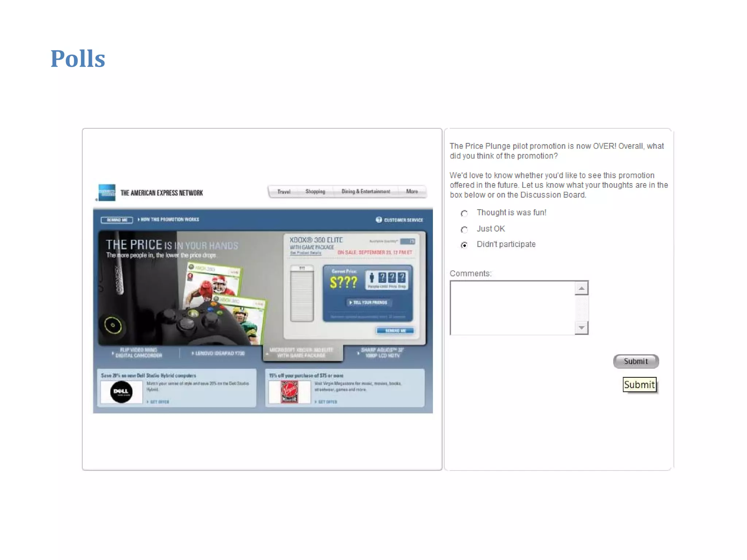Click inside the Comments text box
The height and width of the screenshot is (560, 747).
coord(512,307)
